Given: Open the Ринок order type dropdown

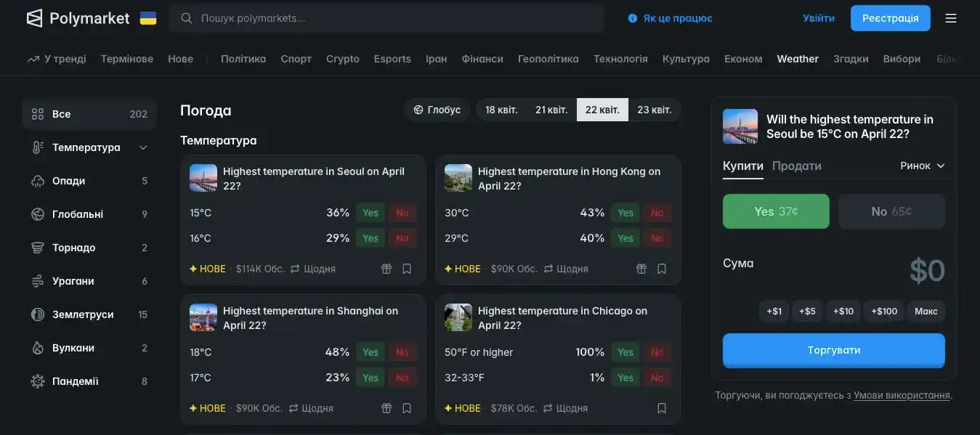Looking at the screenshot, I should click(922, 166).
